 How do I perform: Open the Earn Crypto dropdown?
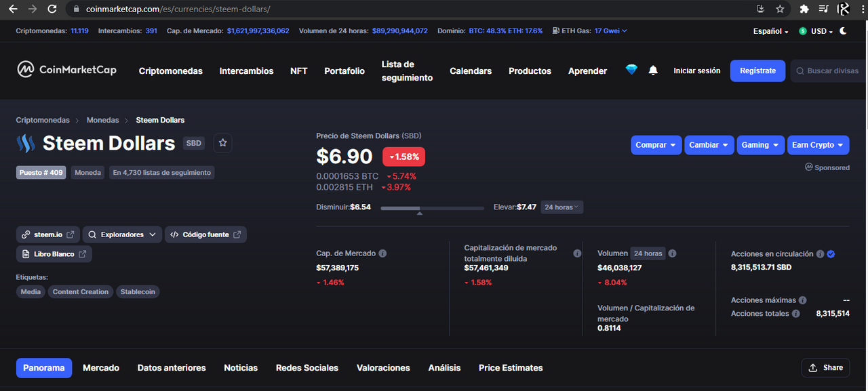pos(818,145)
